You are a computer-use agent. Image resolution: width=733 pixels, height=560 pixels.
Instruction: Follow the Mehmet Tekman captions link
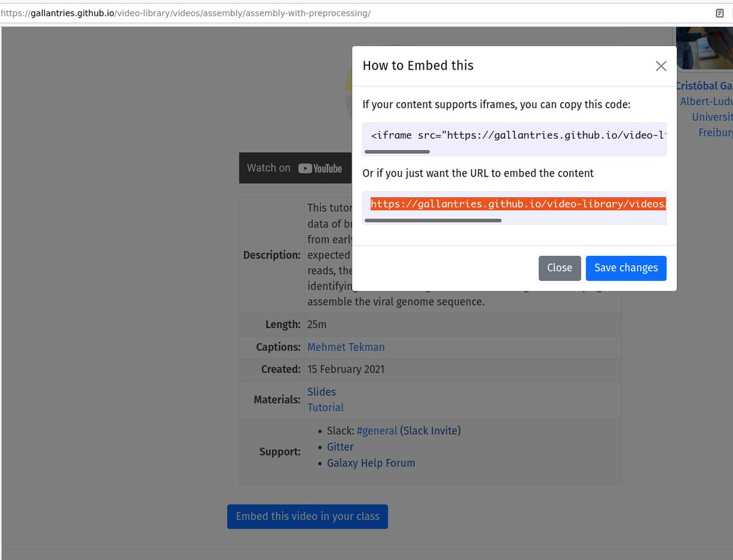[x=346, y=347]
